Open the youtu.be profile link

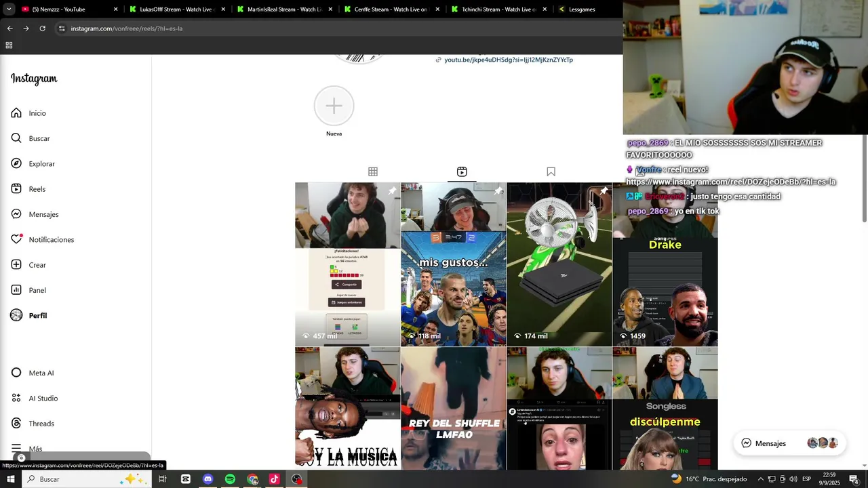[x=509, y=60]
